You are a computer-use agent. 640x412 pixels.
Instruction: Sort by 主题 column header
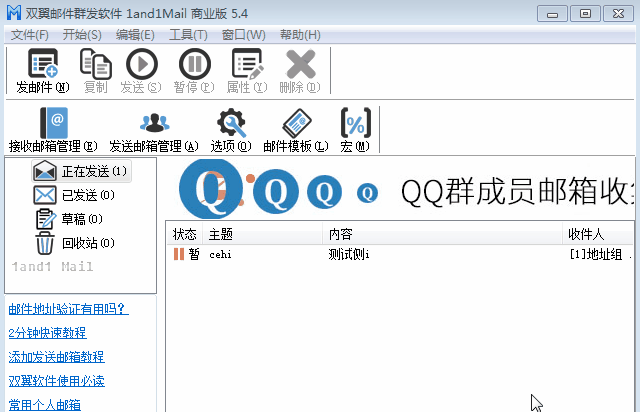(x=262, y=234)
